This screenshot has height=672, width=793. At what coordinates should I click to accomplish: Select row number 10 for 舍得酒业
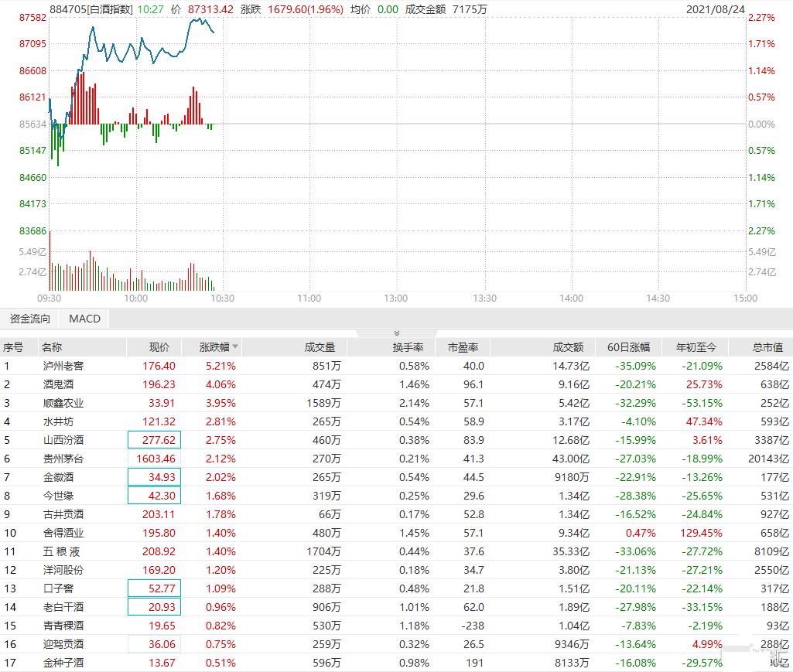coord(10,533)
